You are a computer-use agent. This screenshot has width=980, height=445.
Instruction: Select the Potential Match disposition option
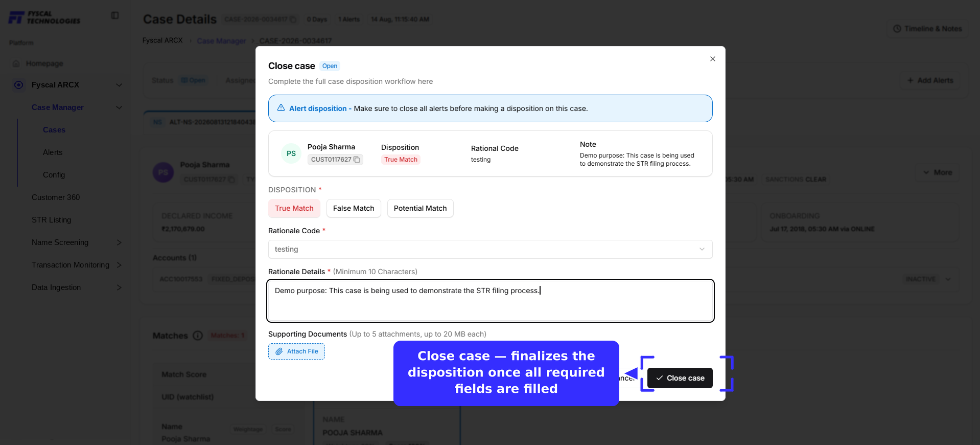pos(420,208)
